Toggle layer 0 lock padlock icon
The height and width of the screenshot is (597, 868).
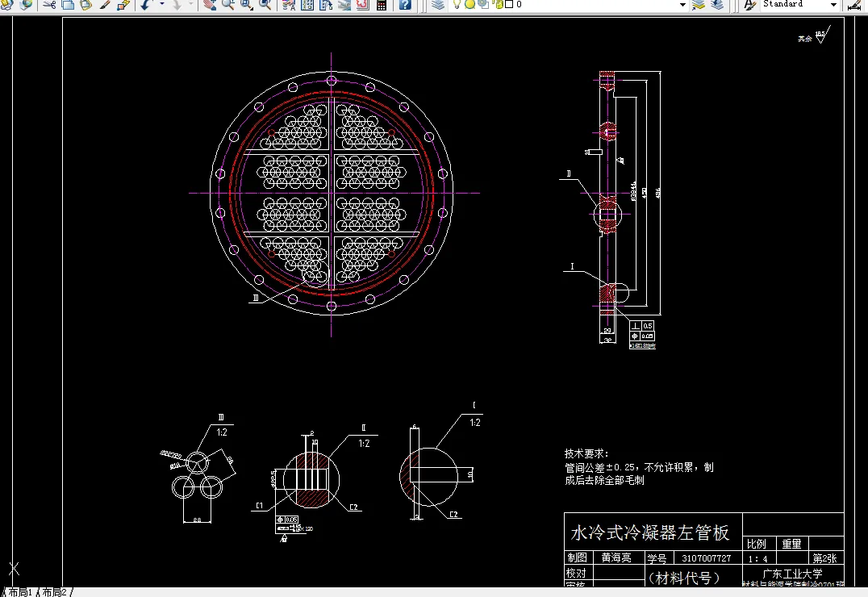[x=499, y=5]
